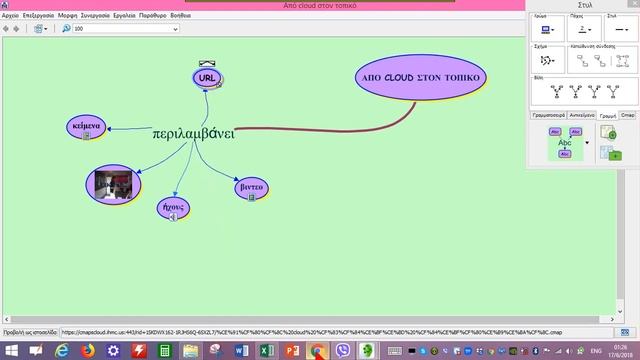640x360 pixels.
Task: Select the κείμενα concept node
Action: [x=86, y=126]
